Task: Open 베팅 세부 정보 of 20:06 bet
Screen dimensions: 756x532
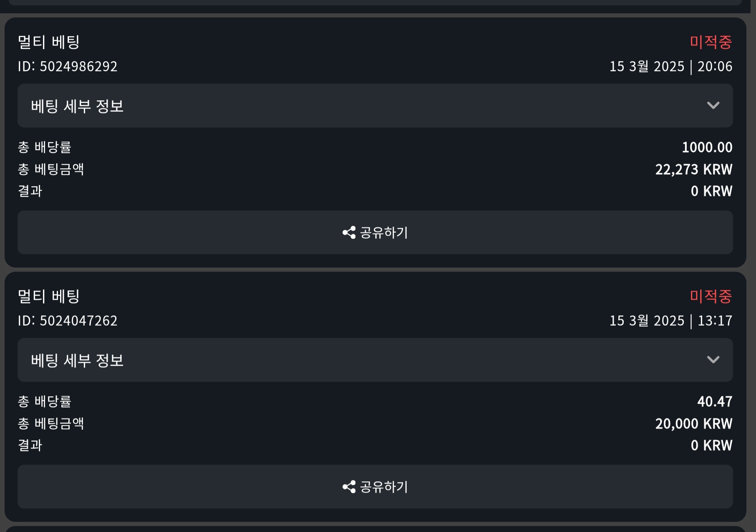Action: point(375,106)
